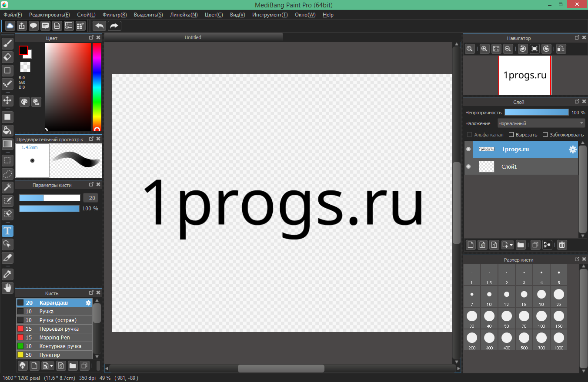Image resolution: width=588 pixels, height=382 pixels.
Task: Select the Ручка (острая) brush
Action: click(x=54, y=320)
